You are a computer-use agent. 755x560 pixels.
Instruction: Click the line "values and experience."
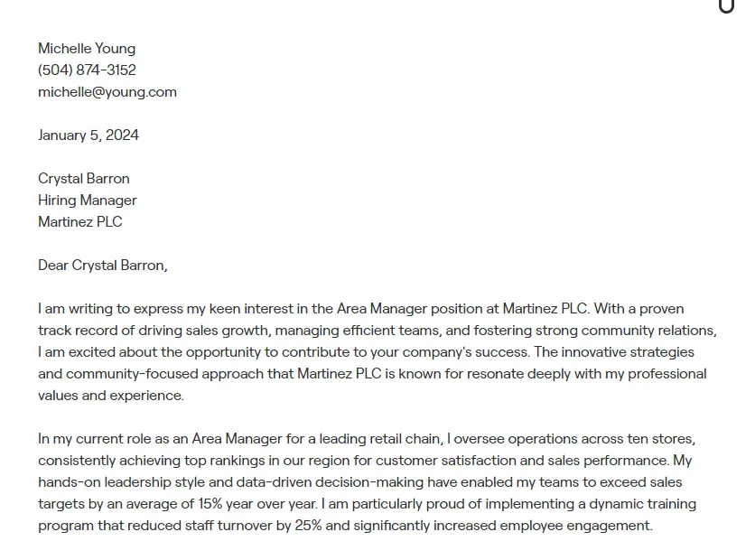pyautogui.click(x=111, y=396)
